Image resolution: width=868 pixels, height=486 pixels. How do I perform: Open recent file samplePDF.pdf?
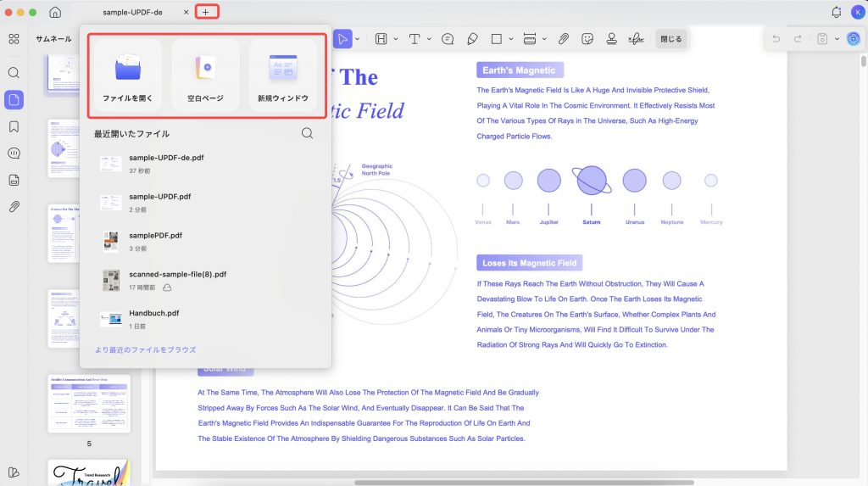205,241
